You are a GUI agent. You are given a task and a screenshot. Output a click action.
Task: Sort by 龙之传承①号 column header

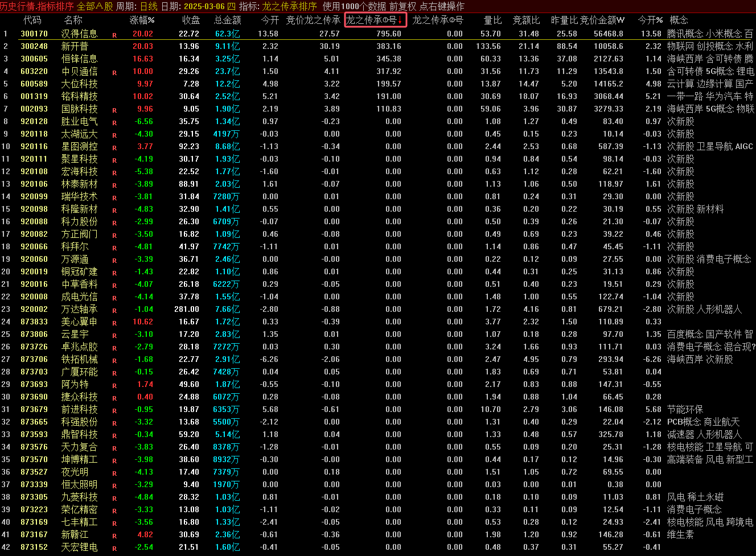coord(375,20)
